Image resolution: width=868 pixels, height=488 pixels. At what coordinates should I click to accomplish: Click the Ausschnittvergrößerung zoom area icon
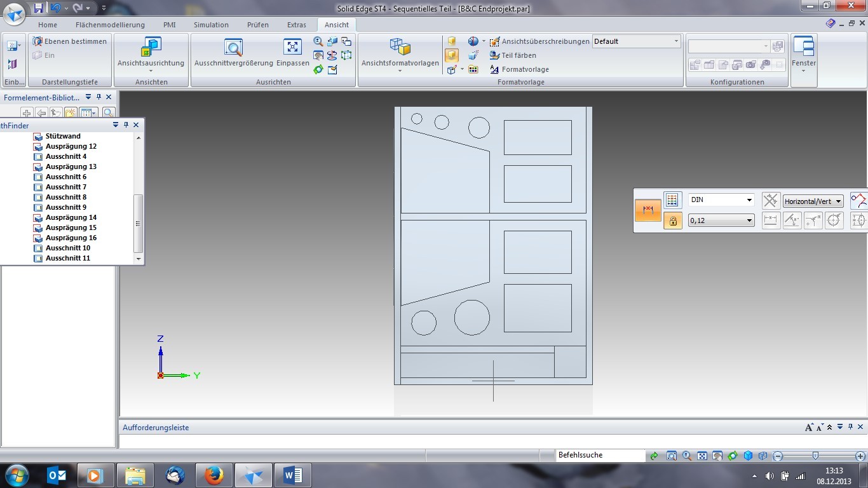(x=233, y=48)
